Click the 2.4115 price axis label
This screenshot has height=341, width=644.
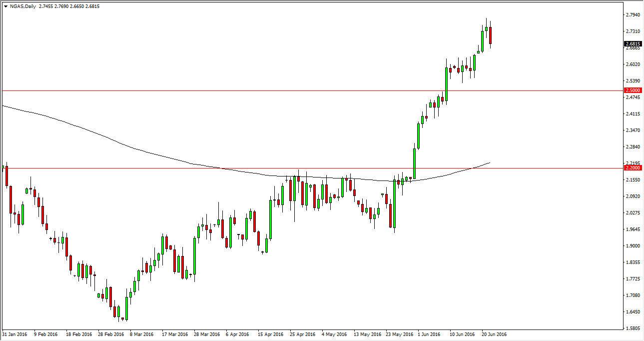(632, 114)
